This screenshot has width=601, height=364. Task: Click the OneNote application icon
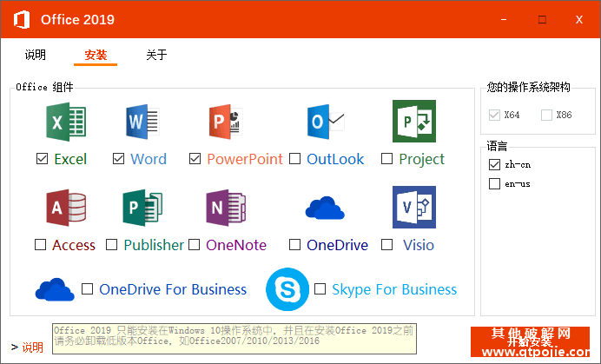(226, 208)
